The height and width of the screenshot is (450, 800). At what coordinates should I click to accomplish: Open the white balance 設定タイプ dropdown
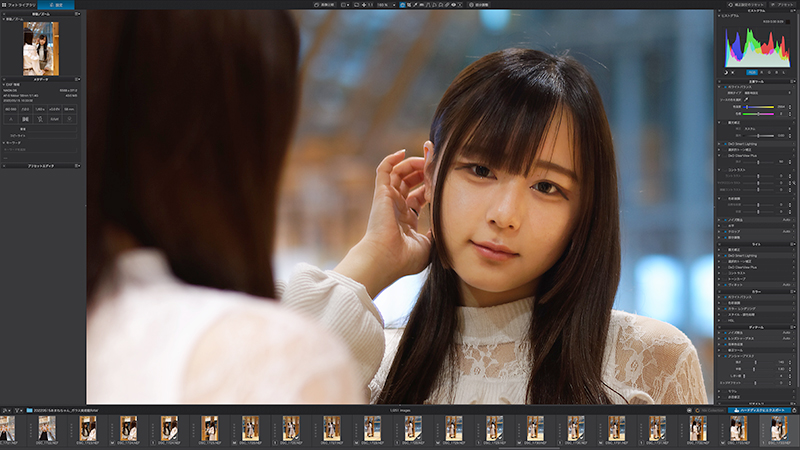[x=768, y=93]
